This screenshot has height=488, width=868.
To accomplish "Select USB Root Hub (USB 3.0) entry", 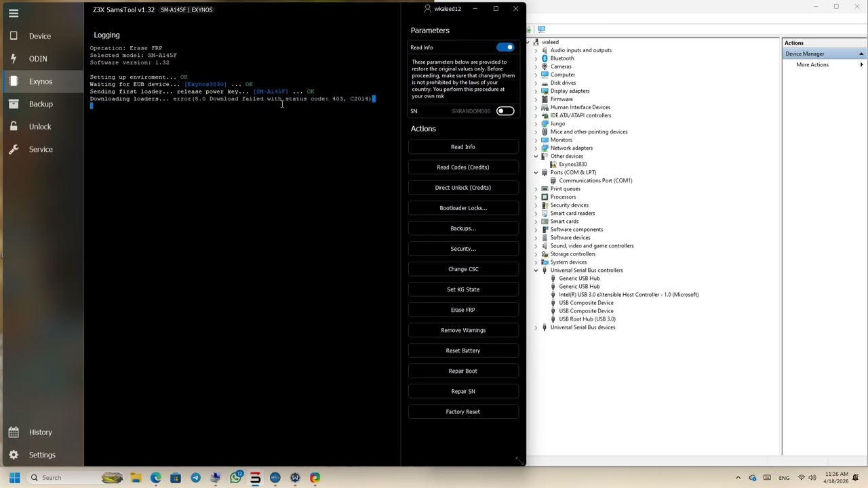I will (x=587, y=319).
